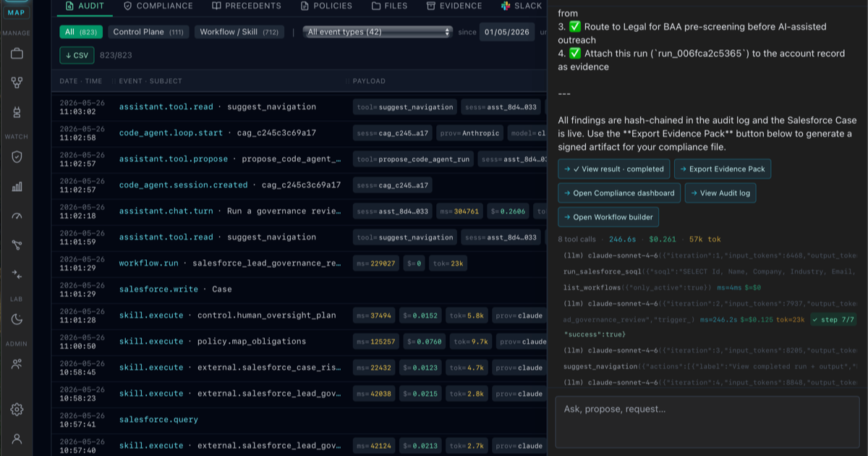Open the moon icon under Lab
The image size is (868, 456).
click(x=17, y=319)
